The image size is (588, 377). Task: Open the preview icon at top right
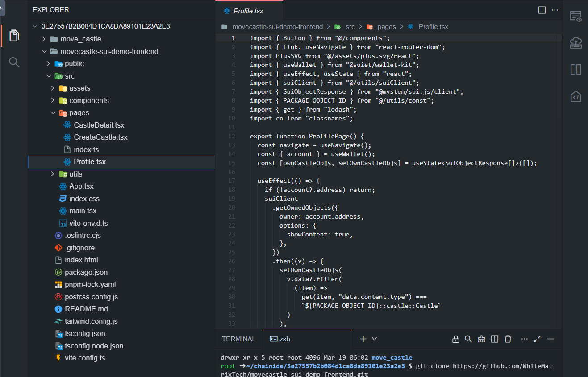[576, 16]
